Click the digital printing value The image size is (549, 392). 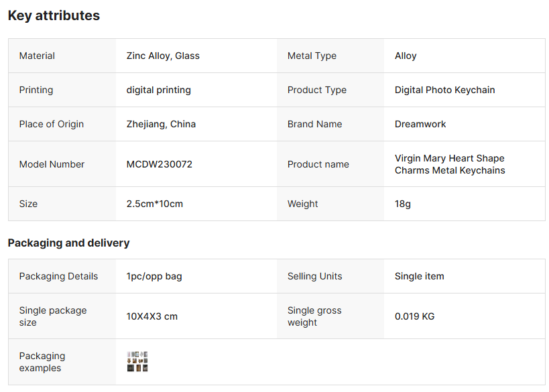point(158,90)
